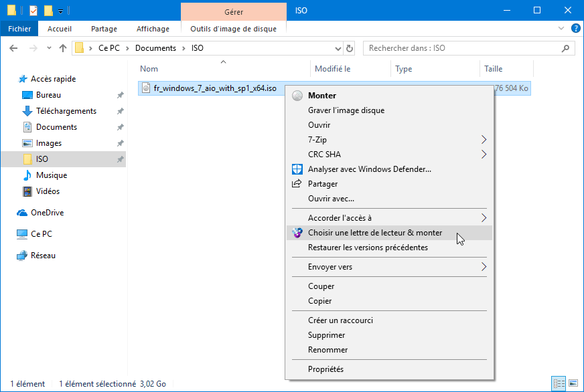This screenshot has width=584, height=392.
Task: Choose Ouvrir avec... in context menu
Action: [x=331, y=199]
